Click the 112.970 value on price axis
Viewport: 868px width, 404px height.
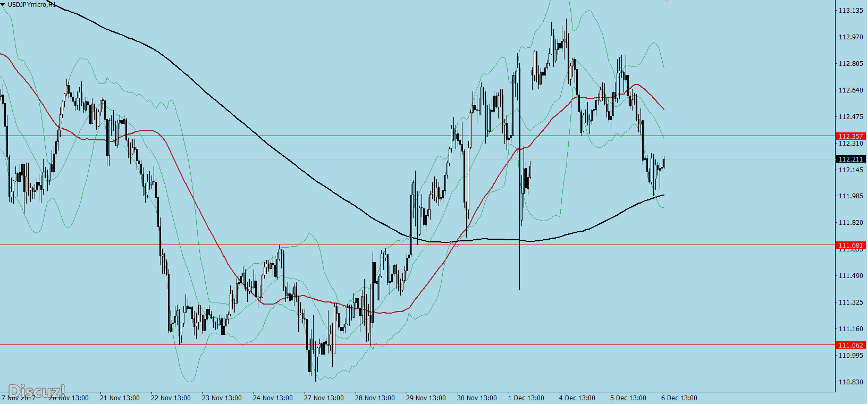(850, 37)
